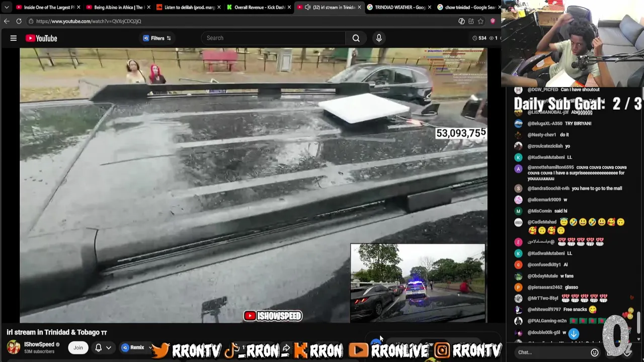The image size is (644, 362).
Task: Expand the notification options chevron
Action: pyautogui.click(x=108, y=347)
